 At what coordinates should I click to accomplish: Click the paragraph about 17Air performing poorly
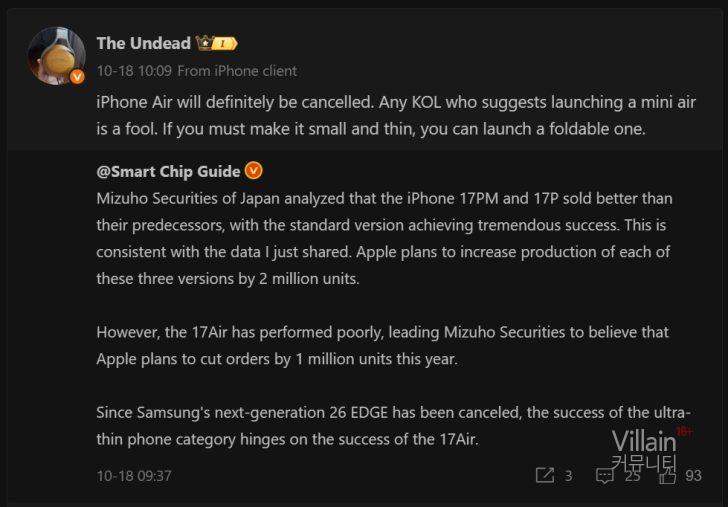(383, 345)
